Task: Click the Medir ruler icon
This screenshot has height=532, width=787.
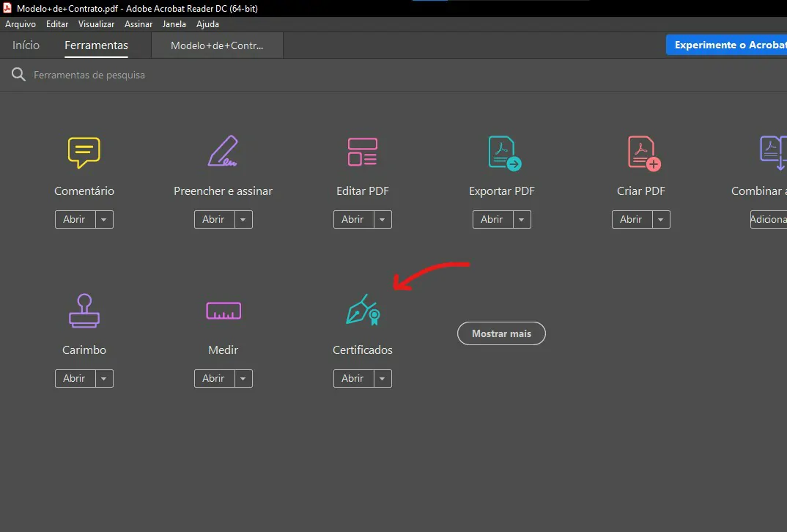Action: [223, 311]
